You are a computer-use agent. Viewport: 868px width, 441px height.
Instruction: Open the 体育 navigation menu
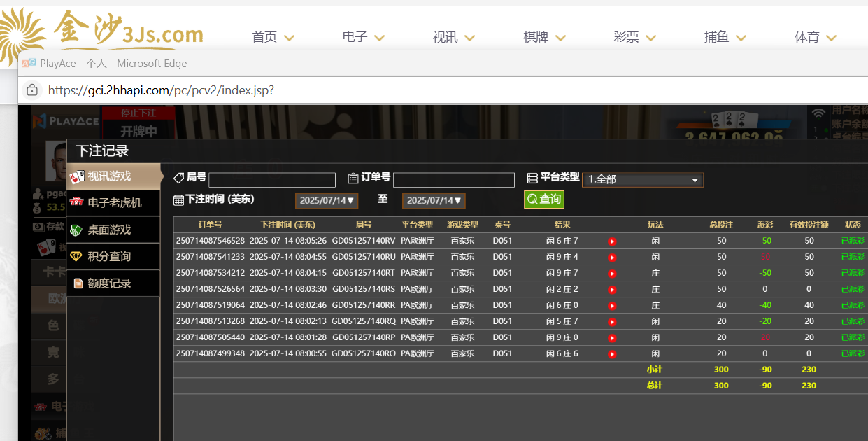click(x=816, y=38)
